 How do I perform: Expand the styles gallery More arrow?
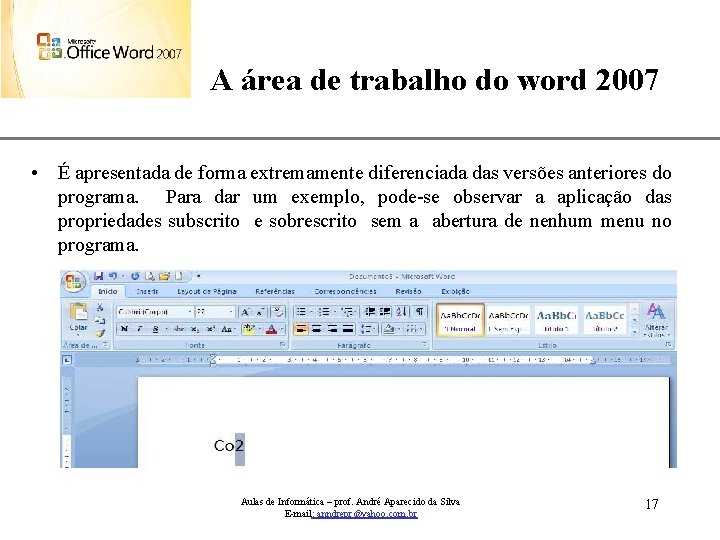point(635,332)
